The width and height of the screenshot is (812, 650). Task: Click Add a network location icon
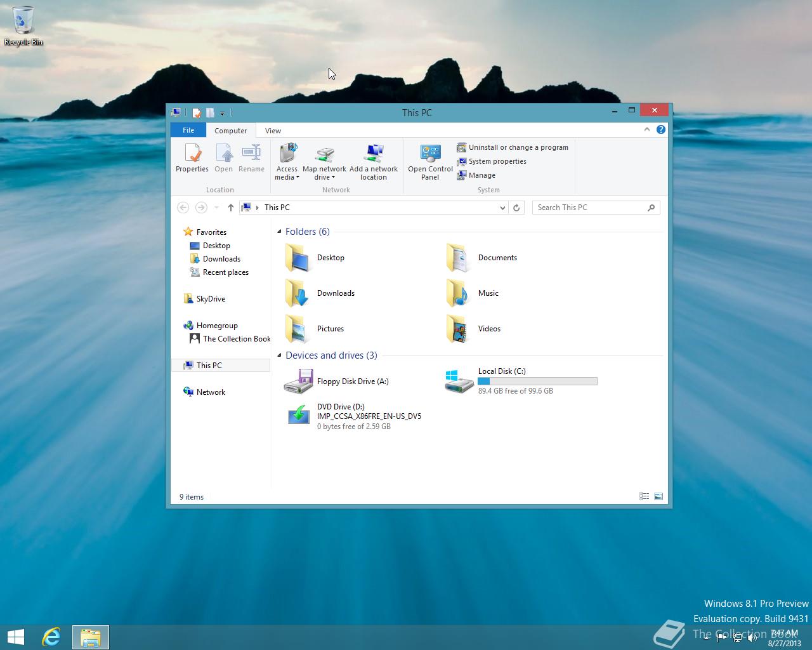click(x=374, y=162)
